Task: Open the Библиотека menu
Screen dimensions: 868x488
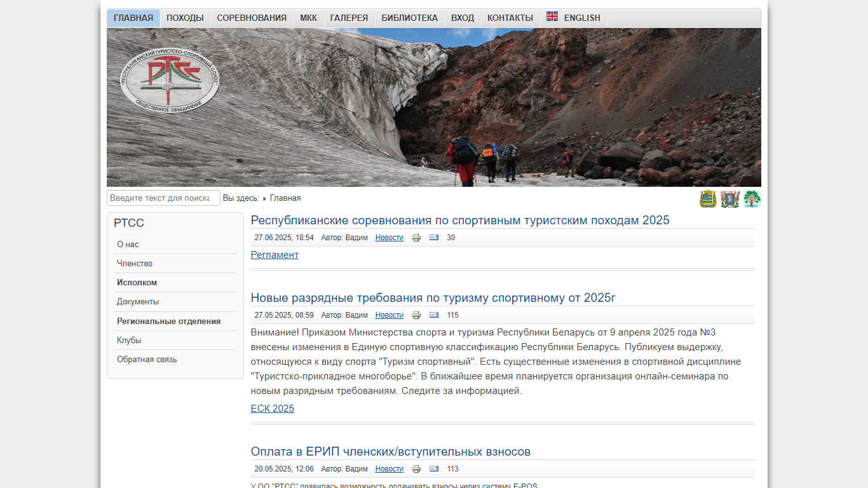Action: 410,18
